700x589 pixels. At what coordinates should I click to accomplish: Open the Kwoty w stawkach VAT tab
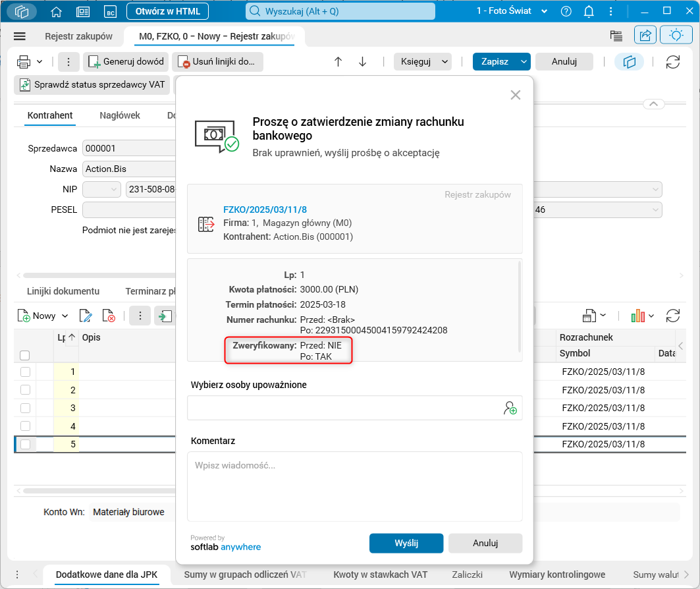point(381,575)
